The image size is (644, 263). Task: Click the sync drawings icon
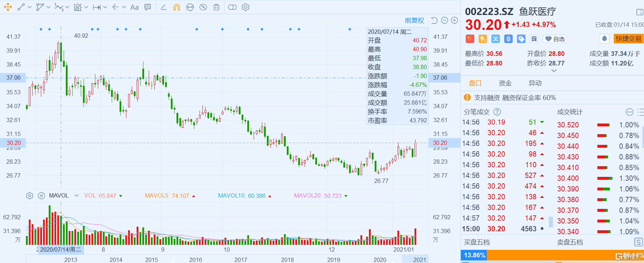click(190, 7)
